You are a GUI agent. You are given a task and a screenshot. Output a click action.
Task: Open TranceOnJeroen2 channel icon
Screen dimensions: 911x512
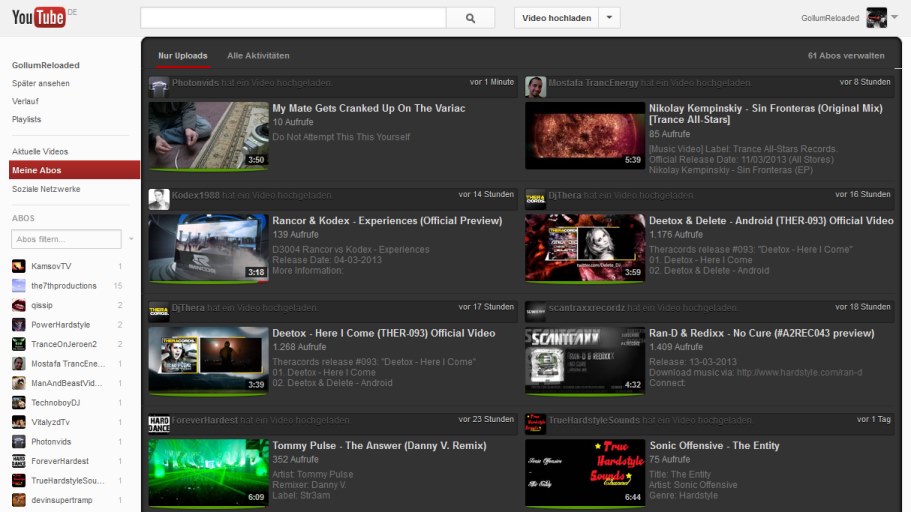(x=19, y=344)
